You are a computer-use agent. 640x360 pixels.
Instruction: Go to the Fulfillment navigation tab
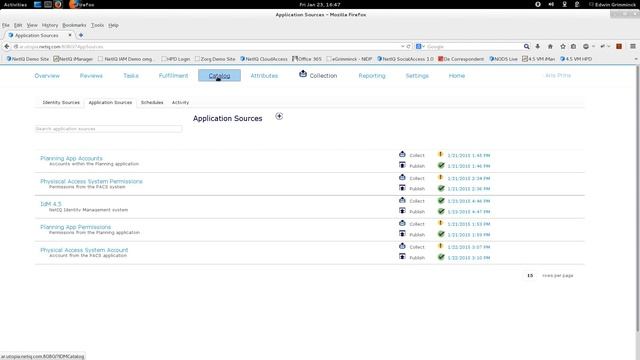[x=173, y=76]
